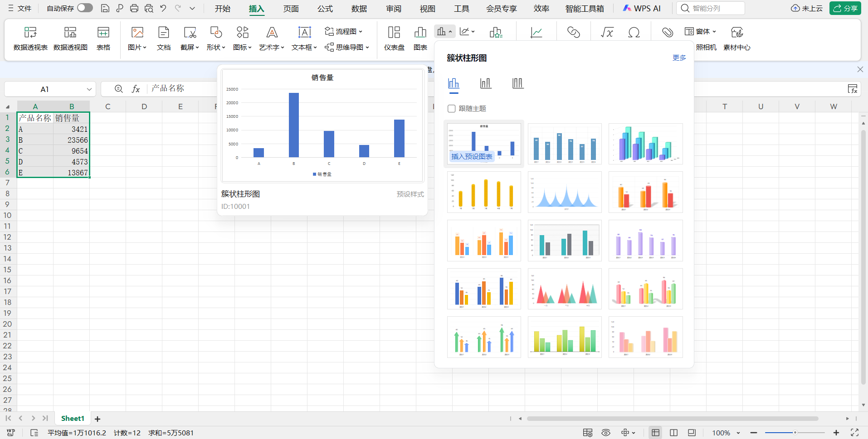Click the green 分享 share button
The height and width of the screenshot is (439, 868).
pos(845,8)
